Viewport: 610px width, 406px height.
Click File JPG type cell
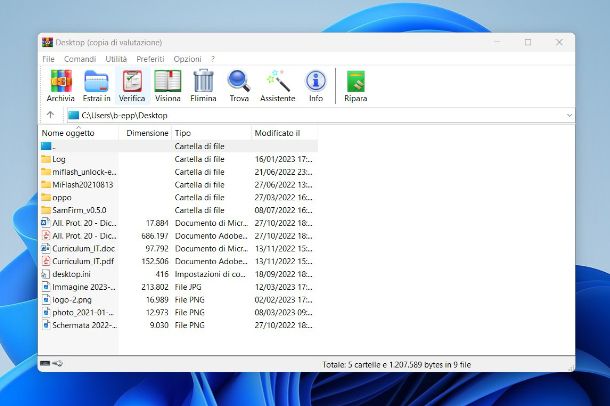[x=188, y=287]
